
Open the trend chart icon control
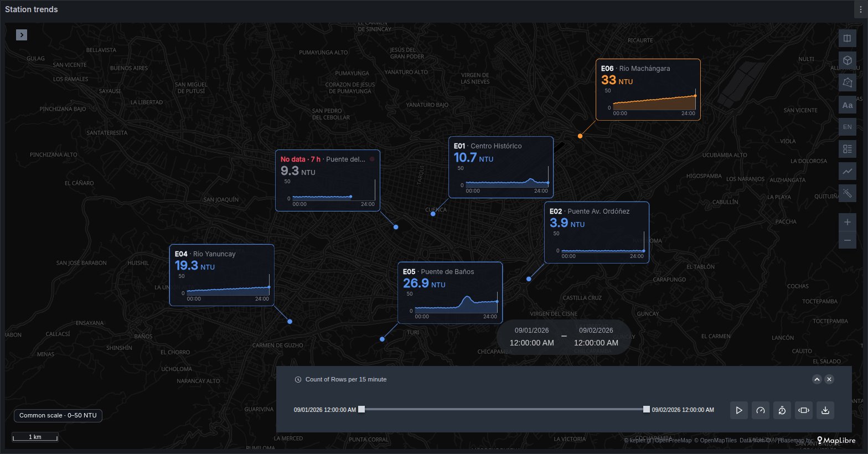tap(848, 171)
